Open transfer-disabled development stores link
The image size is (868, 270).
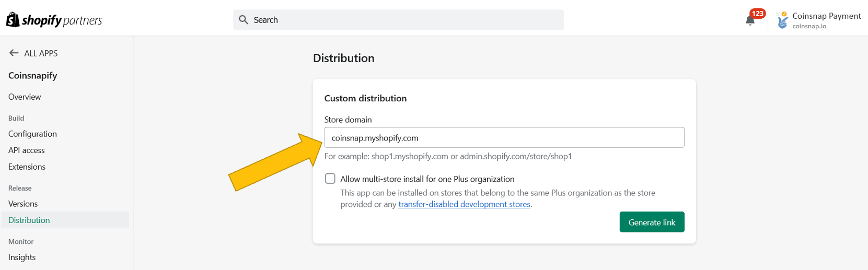click(464, 204)
